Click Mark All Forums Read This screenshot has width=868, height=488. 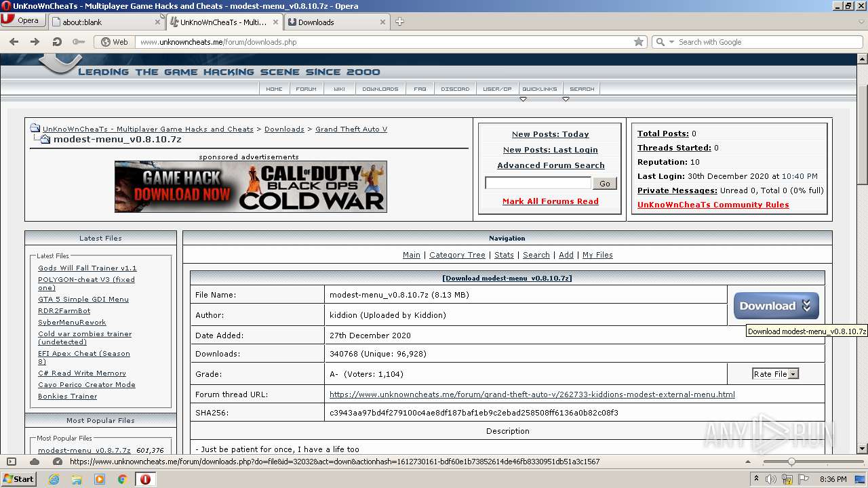(550, 201)
